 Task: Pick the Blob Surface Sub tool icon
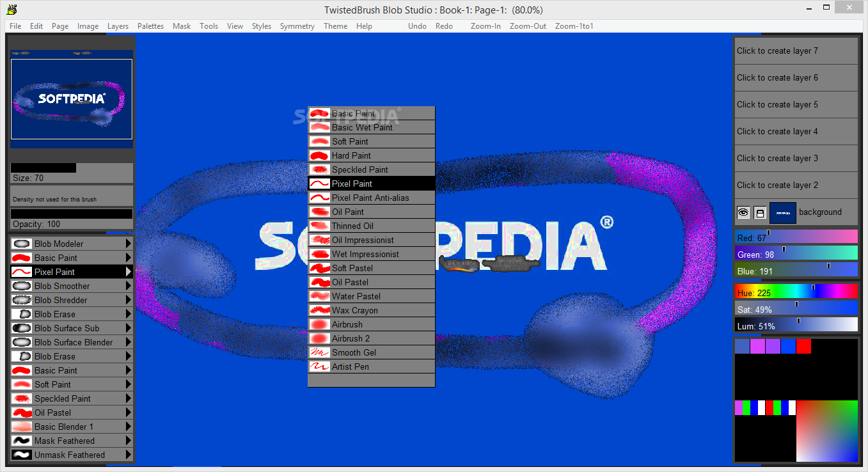(22, 328)
